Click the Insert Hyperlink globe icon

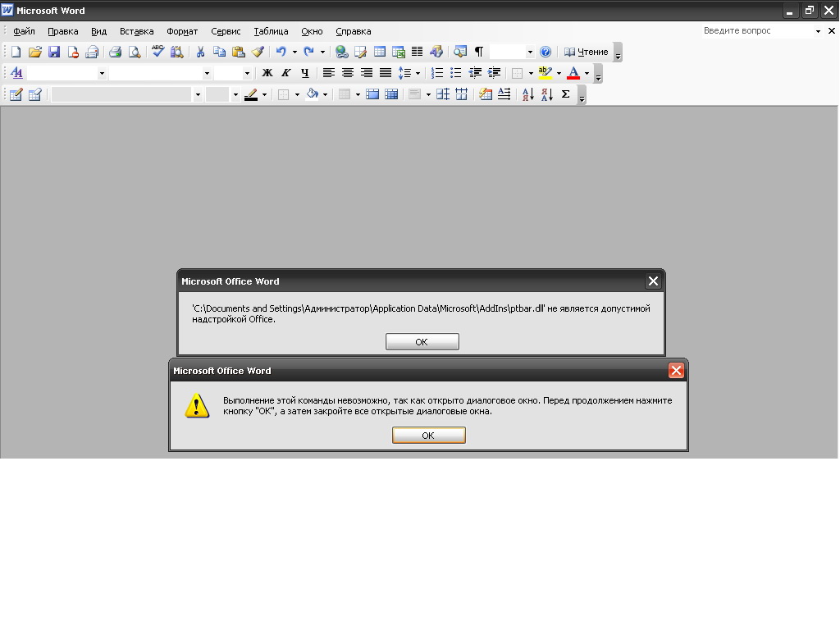click(x=342, y=52)
